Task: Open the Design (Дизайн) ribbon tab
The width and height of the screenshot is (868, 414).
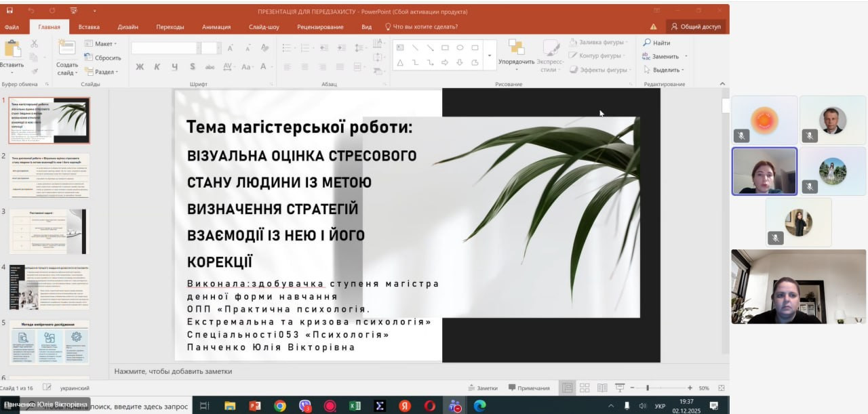Action: coord(127,27)
